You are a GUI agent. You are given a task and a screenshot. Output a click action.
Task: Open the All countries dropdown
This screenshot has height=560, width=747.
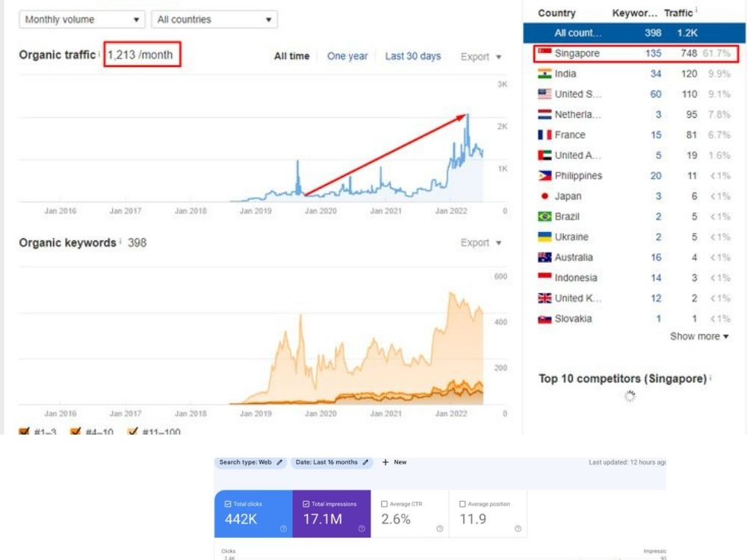(214, 19)
